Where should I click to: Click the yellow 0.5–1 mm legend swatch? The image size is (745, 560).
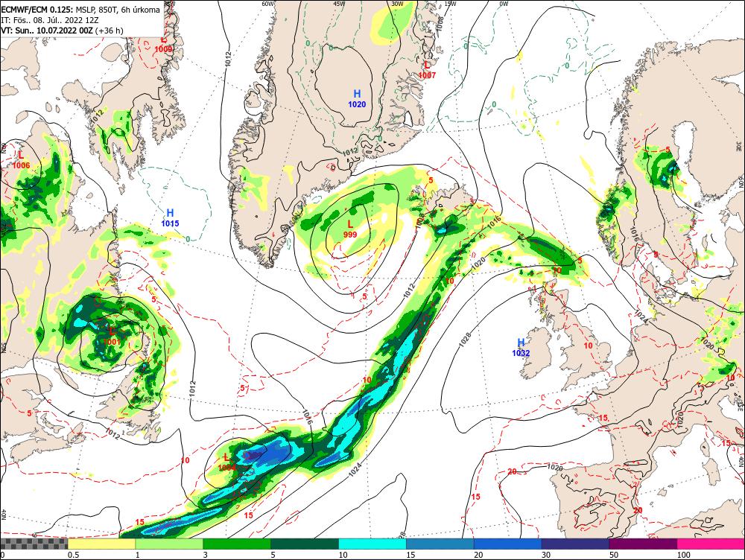[x=101, y=544]
